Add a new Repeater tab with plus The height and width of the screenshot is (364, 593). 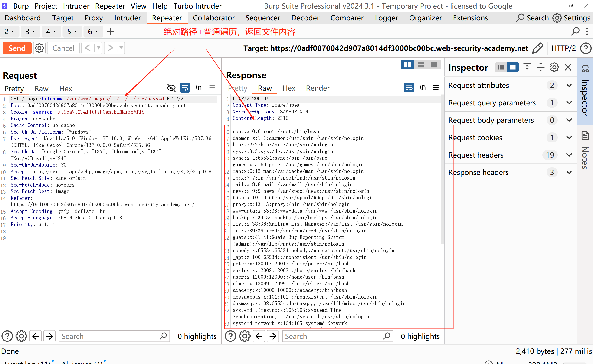(x=110, y=32)
